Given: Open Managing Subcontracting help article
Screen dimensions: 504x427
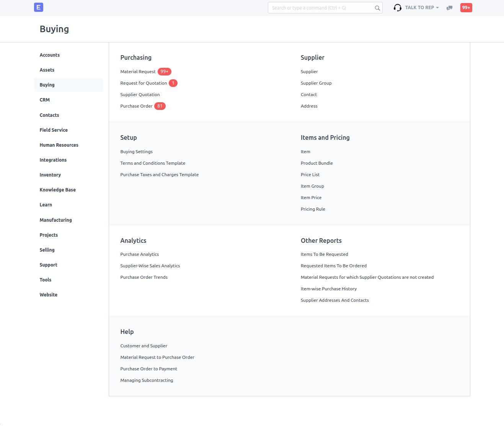Looking at the screenshot, I should pyautogui.click(x=147, y=380).
